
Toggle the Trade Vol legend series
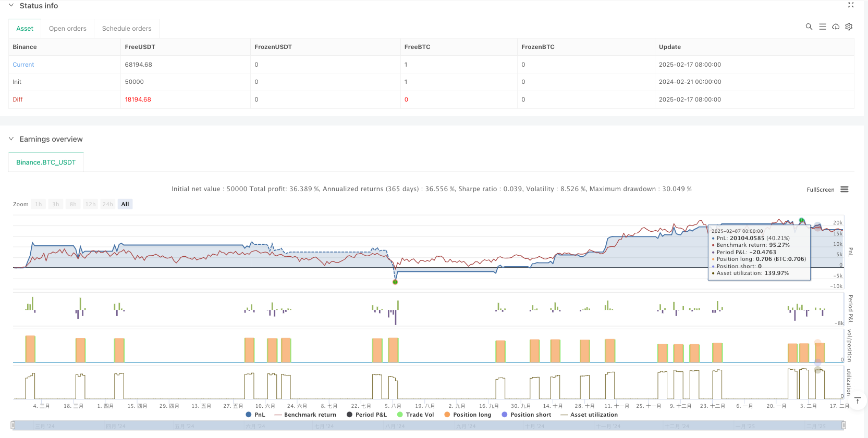(415, 415)
